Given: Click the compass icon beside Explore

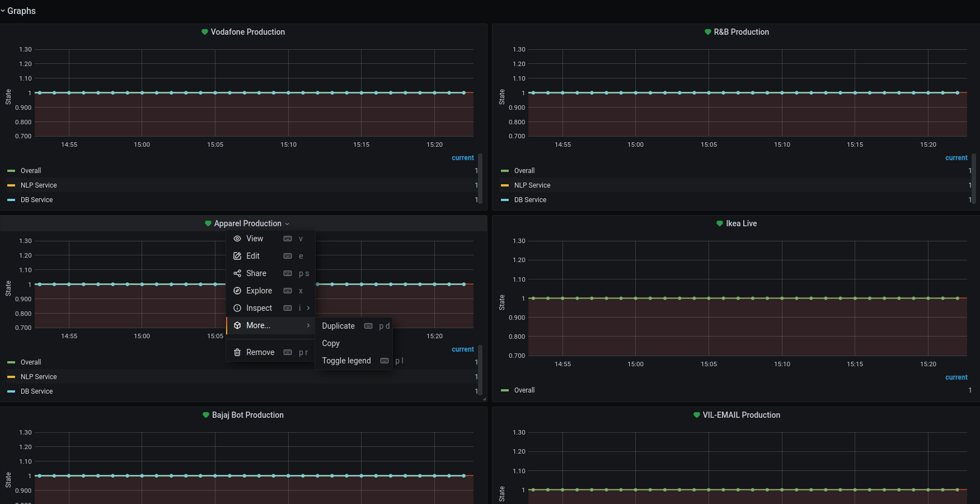Looking at the screenshot, I should coord(237,291).
